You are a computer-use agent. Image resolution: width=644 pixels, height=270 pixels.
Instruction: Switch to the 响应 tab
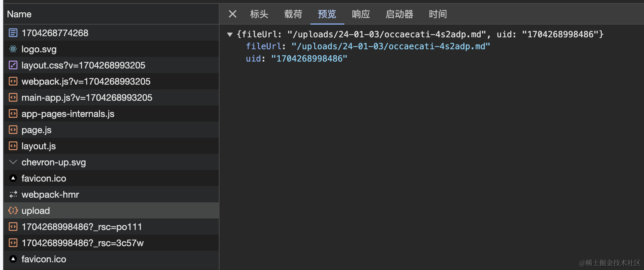(361, 14)
